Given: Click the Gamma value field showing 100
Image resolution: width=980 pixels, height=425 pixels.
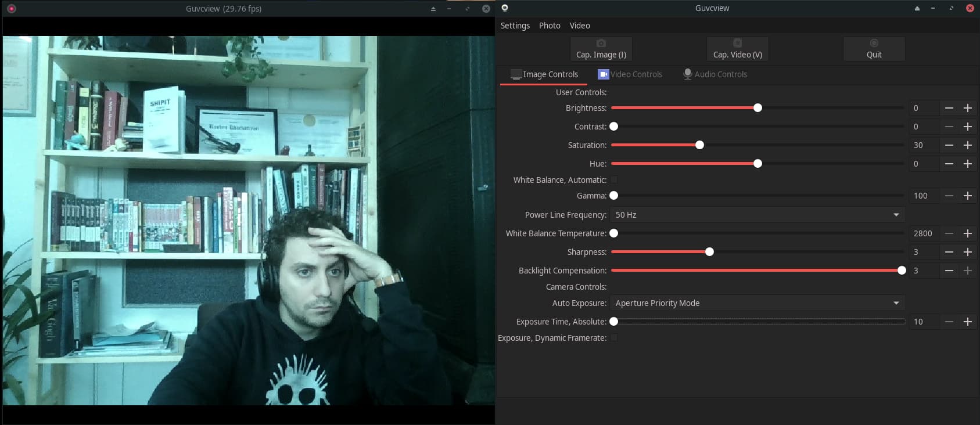Looking at the screenshot, I should [924, 196].
